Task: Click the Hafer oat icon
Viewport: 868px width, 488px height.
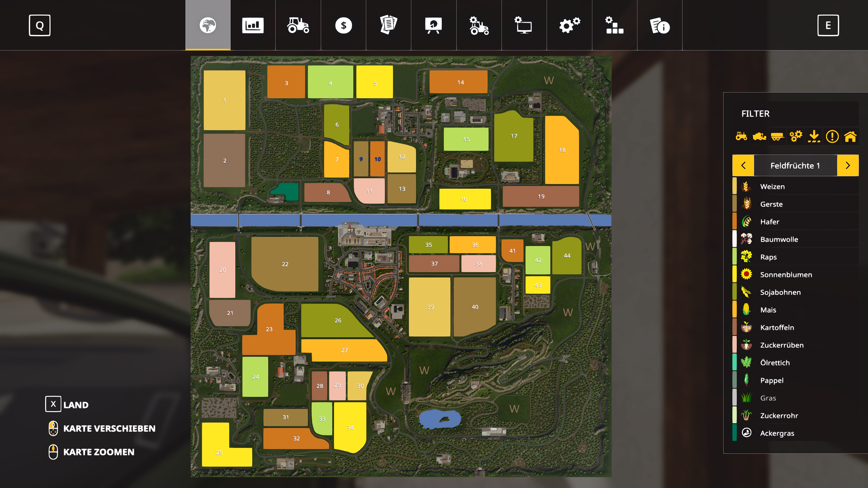Action: 746,222
